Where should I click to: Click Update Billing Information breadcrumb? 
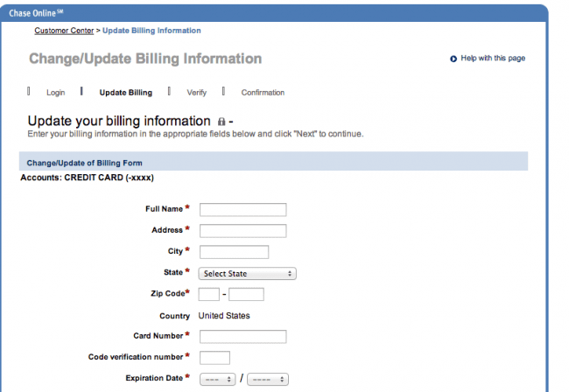coord(151,31)
